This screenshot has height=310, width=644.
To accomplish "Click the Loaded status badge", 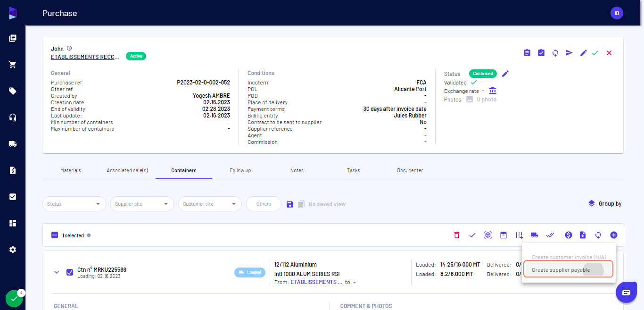I will pos(250,272).
